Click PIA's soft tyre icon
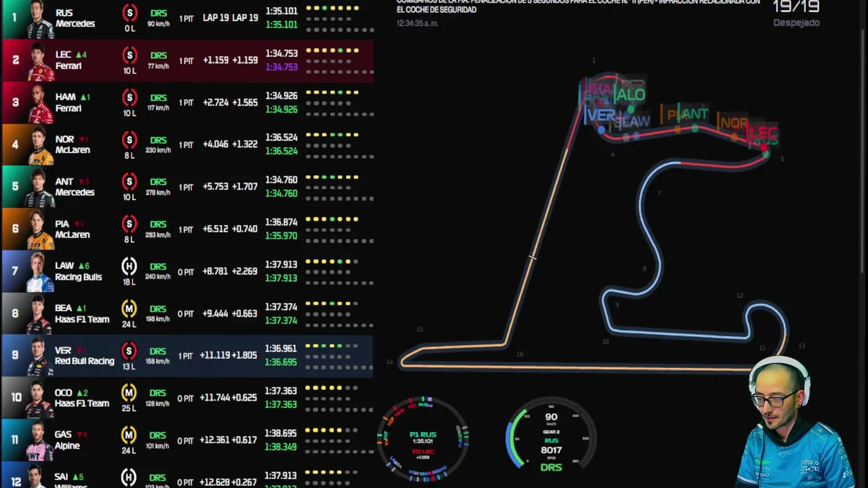This screenshot has width=868, height=488. click(x=129, y=224)
